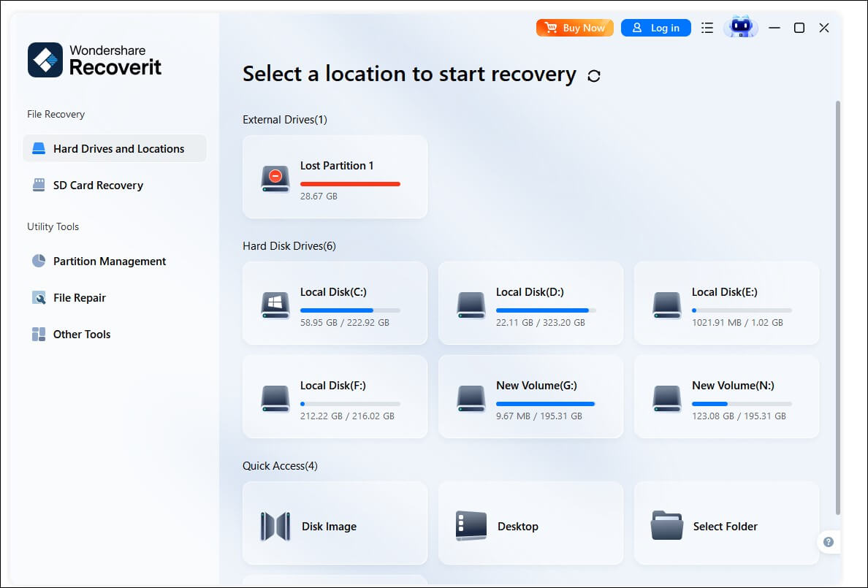
Task: Click Local Disk(C:) usage progress bar
Action: click(350, 310)
